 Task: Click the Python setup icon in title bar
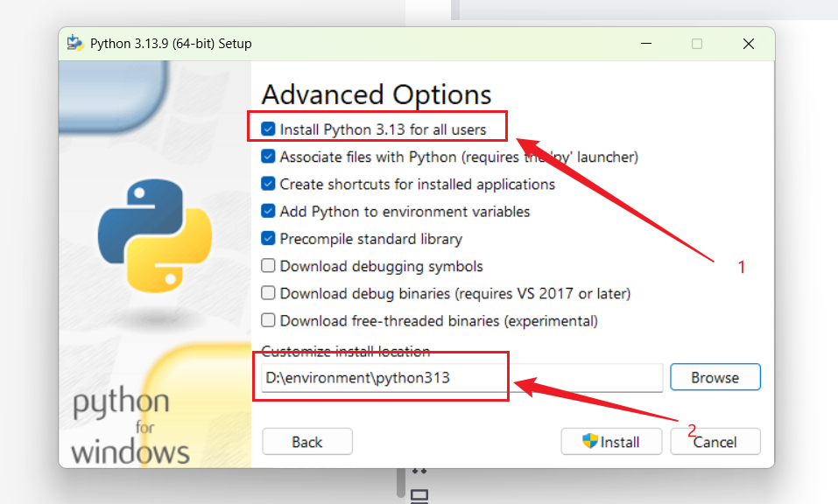pos(75,43)
